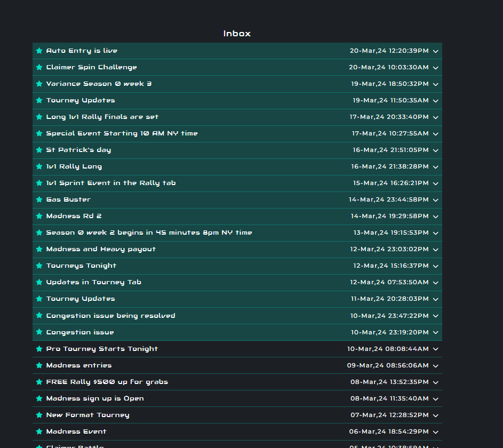Toggle the star for Madness entries

39,365
